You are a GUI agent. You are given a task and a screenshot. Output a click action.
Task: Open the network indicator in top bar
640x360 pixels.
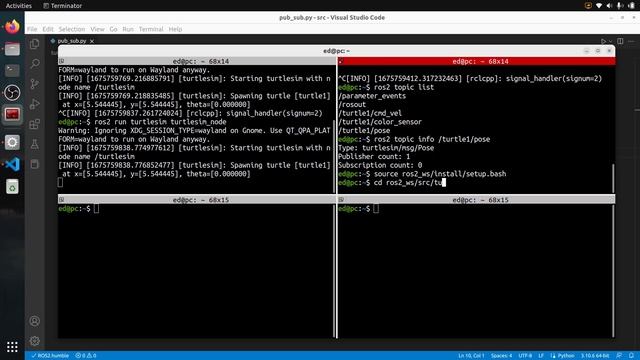tap(599, 6)
